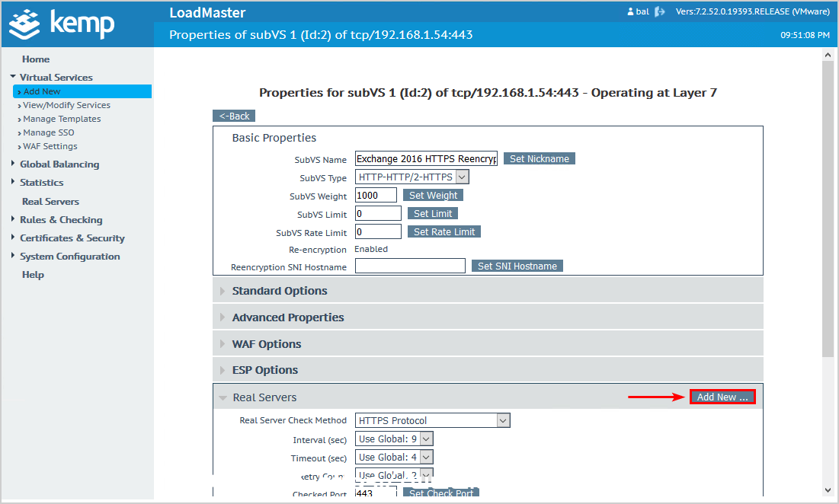
Task: Open the Home menu item
Action: (x=36, y=59)
